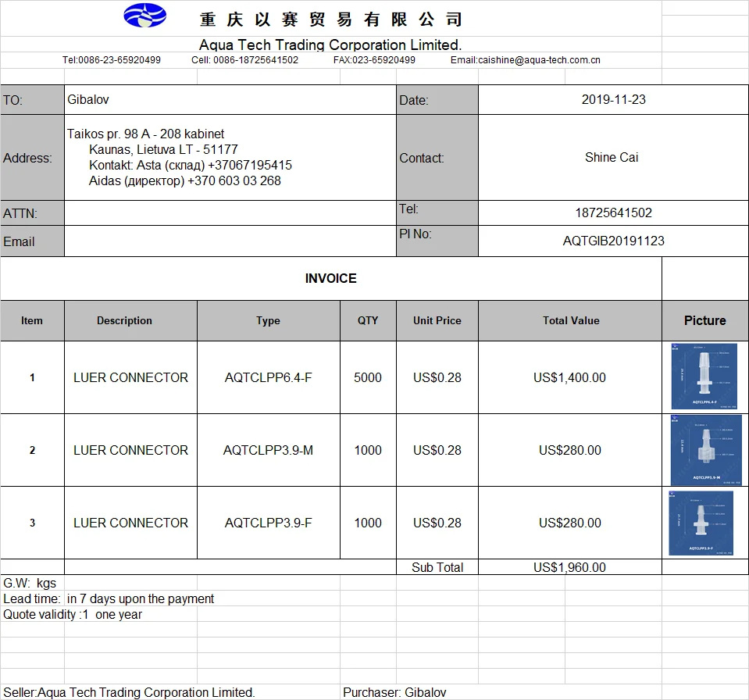The width and height of the screenshot is (749, 700).
Task: Click the Type column header
Action: [x=269, y=320]
